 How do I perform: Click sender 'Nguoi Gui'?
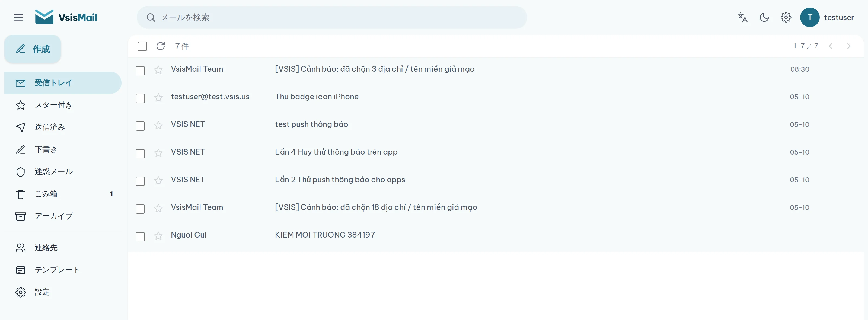[189, 235]
